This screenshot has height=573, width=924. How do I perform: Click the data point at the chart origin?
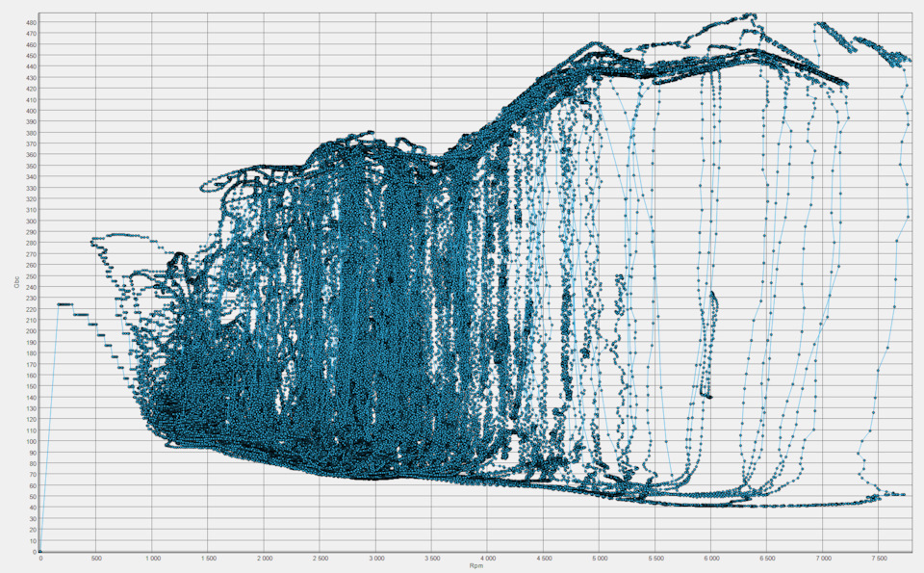tap(39, 552)
